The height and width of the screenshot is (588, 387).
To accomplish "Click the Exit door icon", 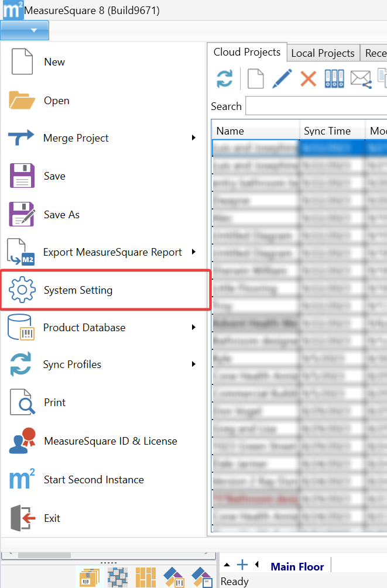I will 22,518.
